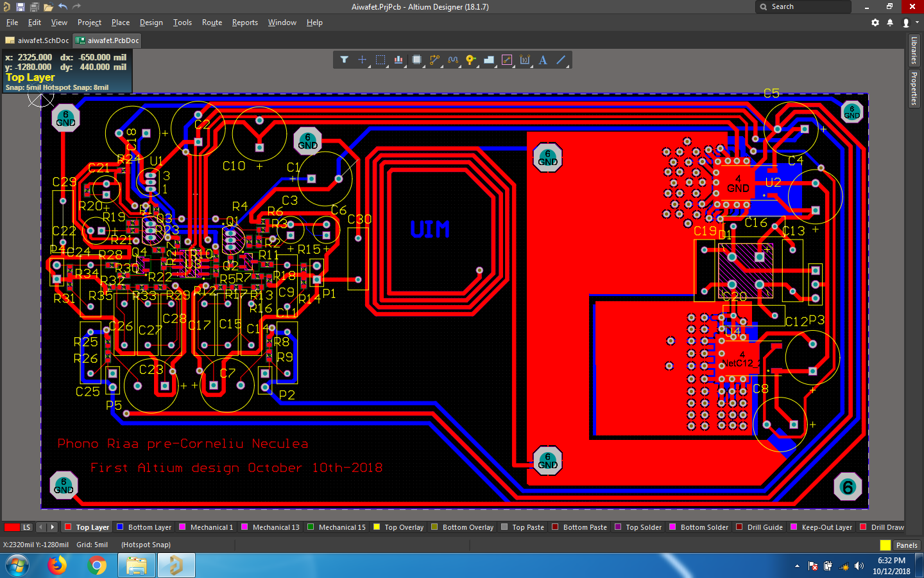Click the Undo arrow in title bar
Image resolution: width=924 pixels, height=578 pixels.
(x=63, y=6)
